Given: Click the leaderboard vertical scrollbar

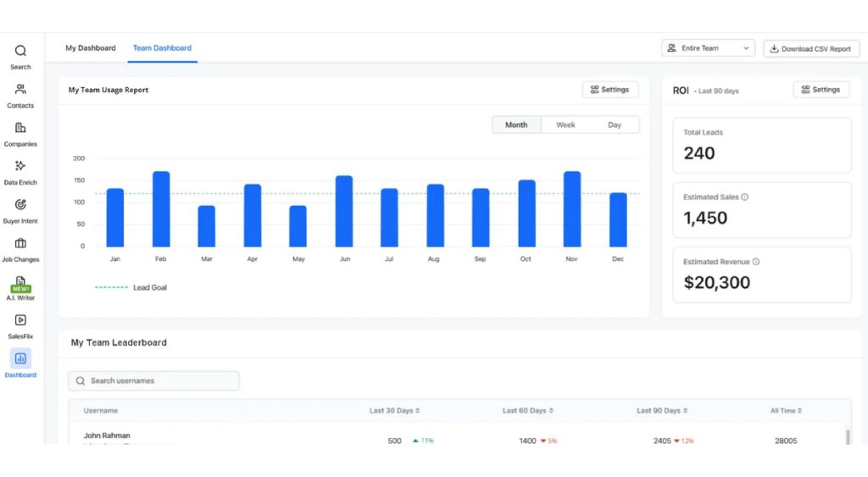Looking at the screenshot, I should coord(848,435).
